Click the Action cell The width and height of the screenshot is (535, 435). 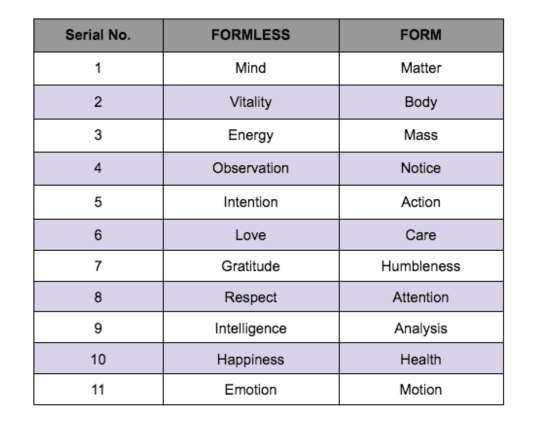click(421, 202)
